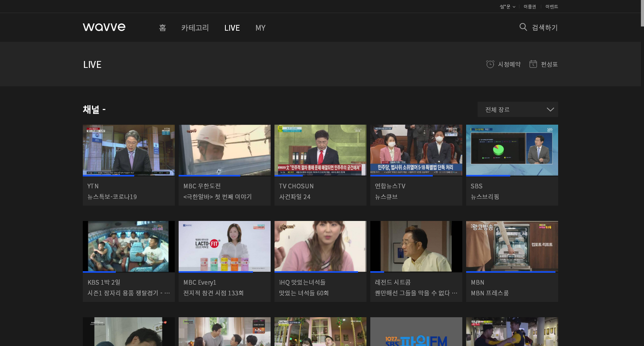
Task: Expand the 전체 장르 genre dropdown
Action: [517, 109]
